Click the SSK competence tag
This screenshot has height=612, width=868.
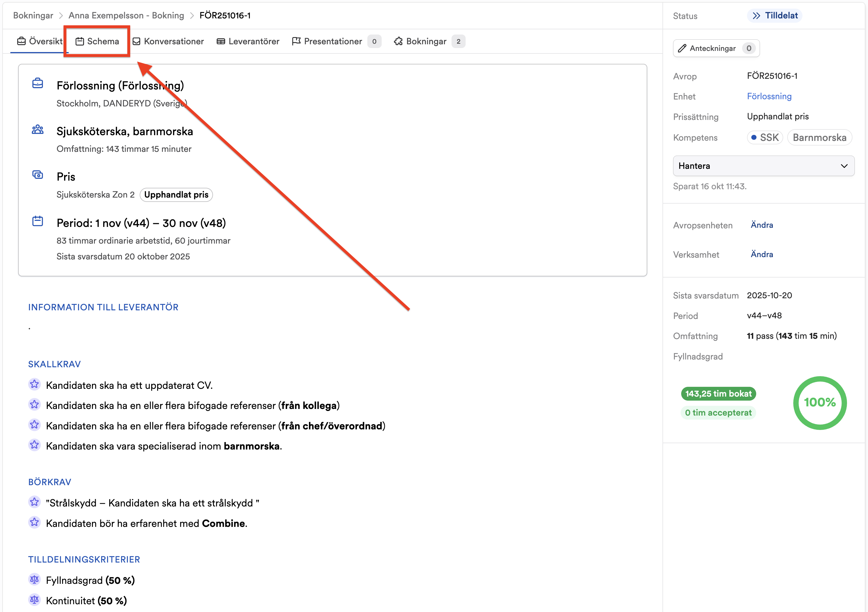click(765, 137)
